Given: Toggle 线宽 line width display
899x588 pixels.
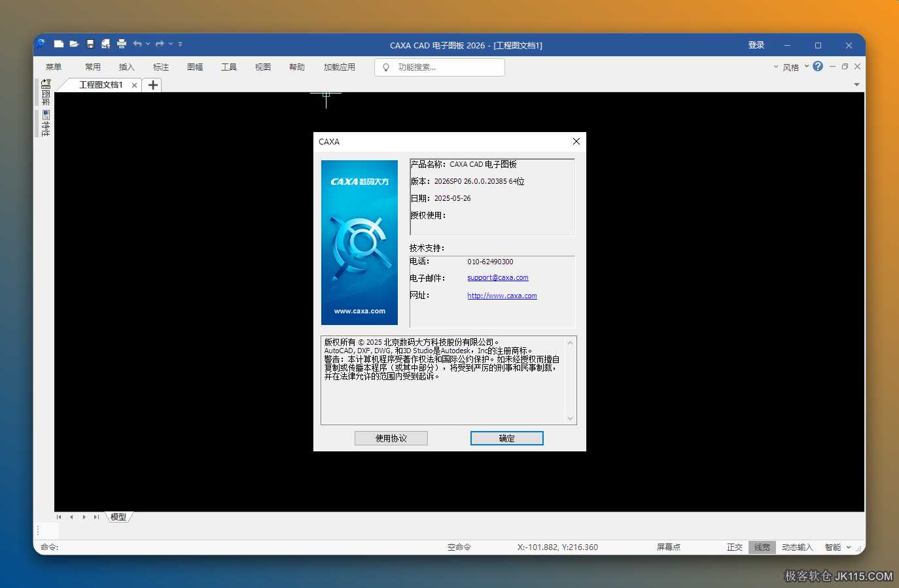Looking at the screenshot, I should click(x=762, y=547).
